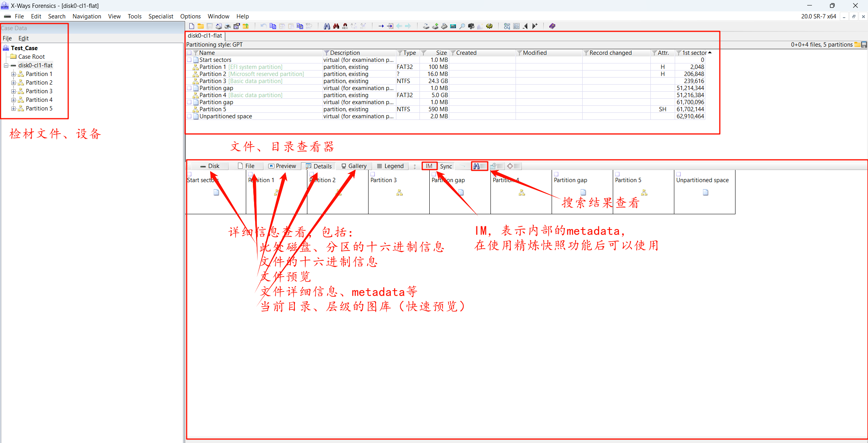Tick the checkbox for Partition gap before Partition 5
868x443 pixels.
pos(189,102)
